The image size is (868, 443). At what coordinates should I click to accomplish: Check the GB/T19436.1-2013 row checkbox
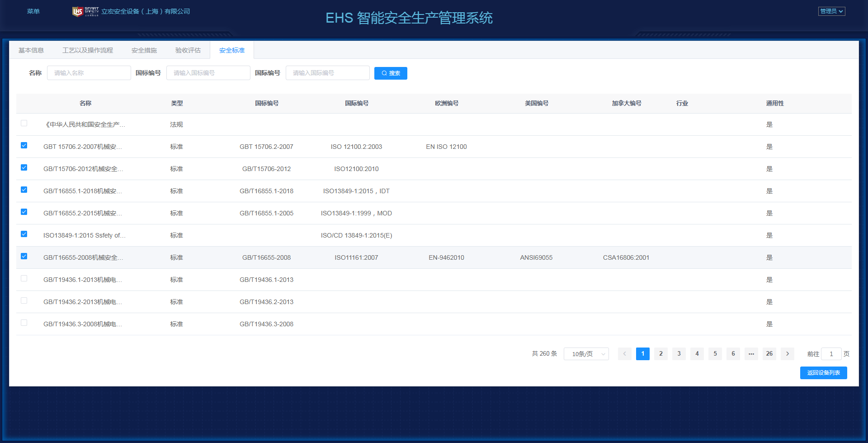point(24,278)
